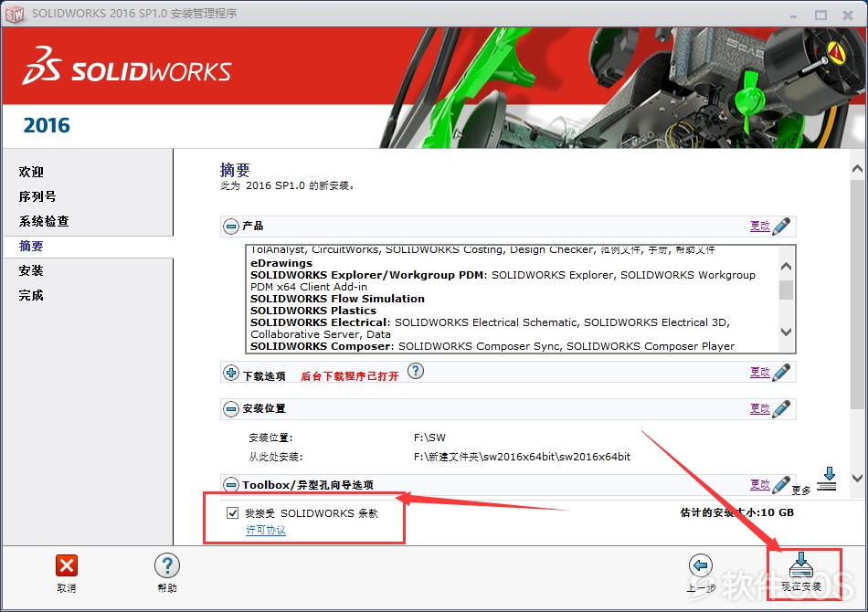Click 更改 link in Toolbox options row

[759, 485]
